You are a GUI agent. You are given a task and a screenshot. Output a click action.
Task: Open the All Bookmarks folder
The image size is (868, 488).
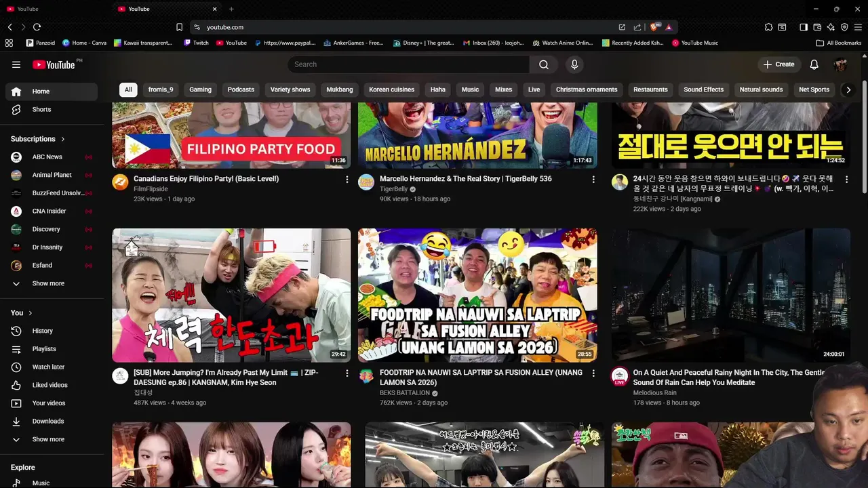coord(839,43)
